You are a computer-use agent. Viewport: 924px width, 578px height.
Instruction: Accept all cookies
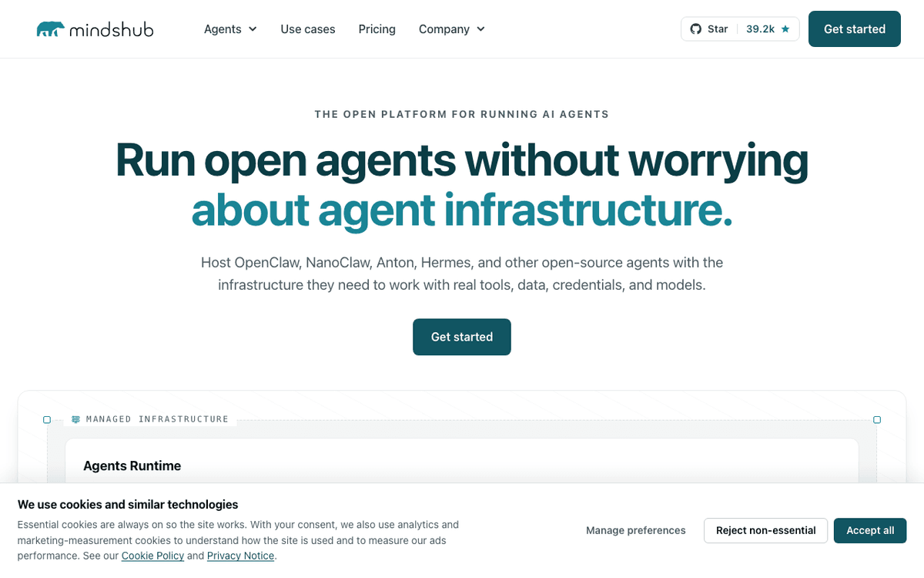pos(870,530)
